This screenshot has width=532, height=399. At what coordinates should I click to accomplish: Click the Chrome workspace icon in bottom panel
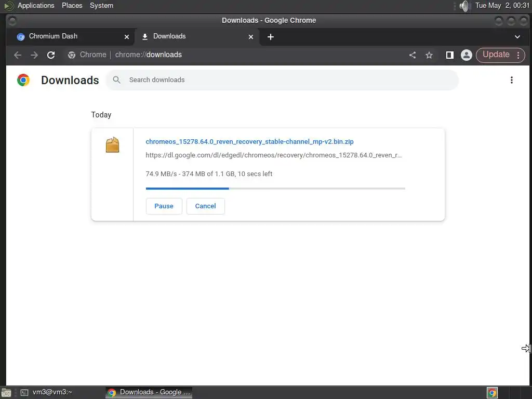tap(493, 393)
